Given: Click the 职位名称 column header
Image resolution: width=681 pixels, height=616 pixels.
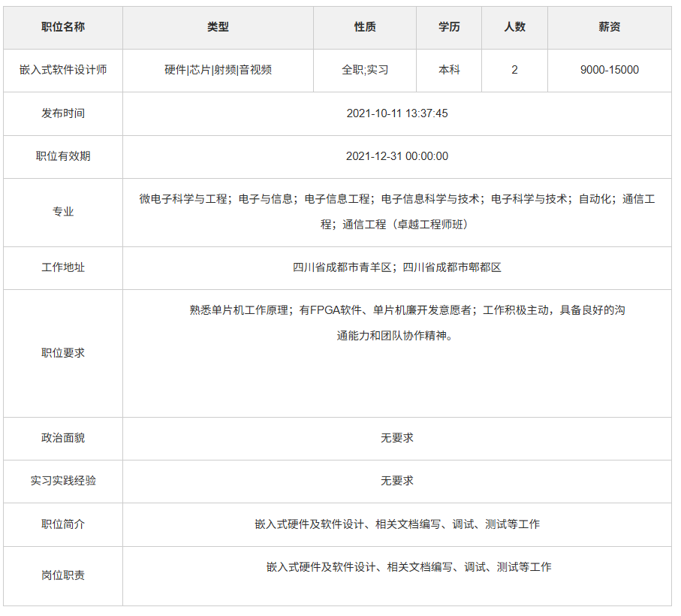Looking at the screenshot, I should 63,27.
